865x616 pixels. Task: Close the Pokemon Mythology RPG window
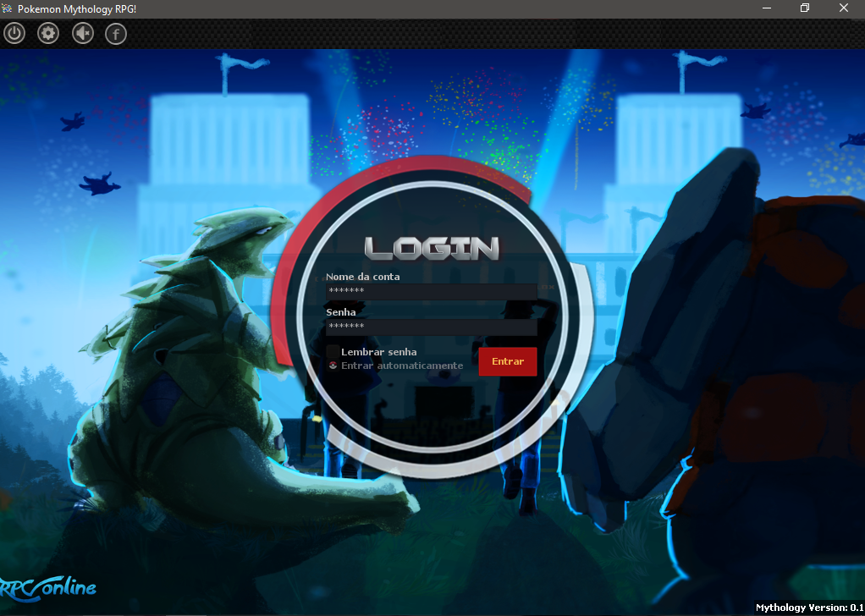tap(844, 8)
